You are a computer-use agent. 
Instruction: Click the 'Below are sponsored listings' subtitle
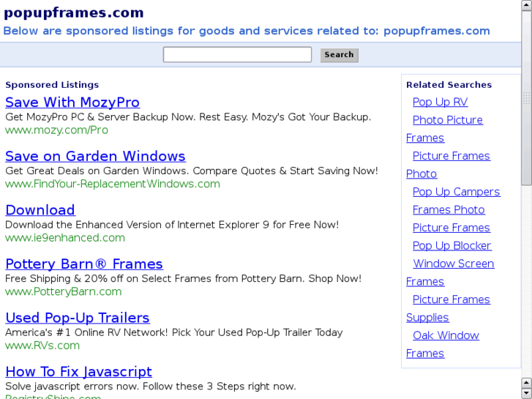click(247, 31)
